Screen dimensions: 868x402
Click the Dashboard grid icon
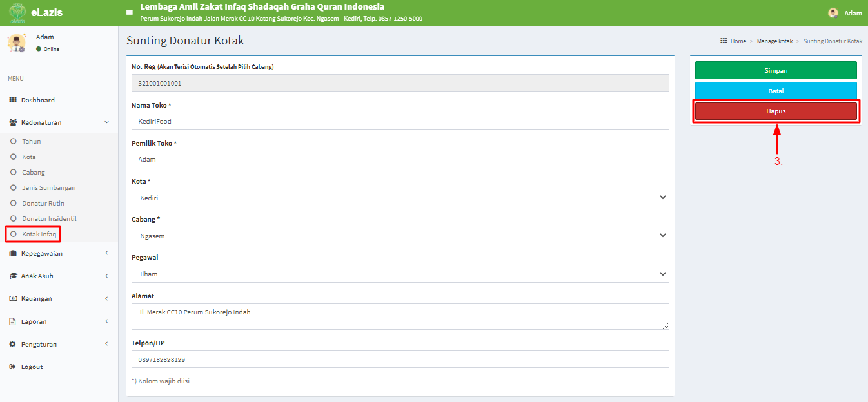[13, 100]
